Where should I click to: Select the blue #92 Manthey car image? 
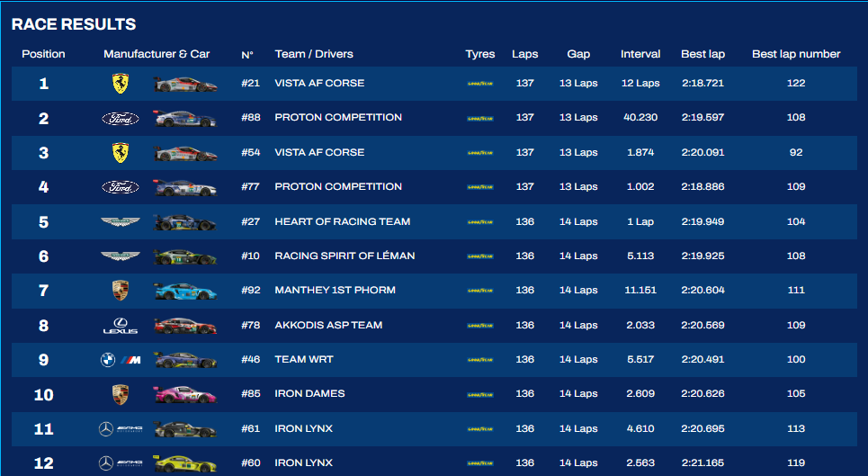coord(185,292)
